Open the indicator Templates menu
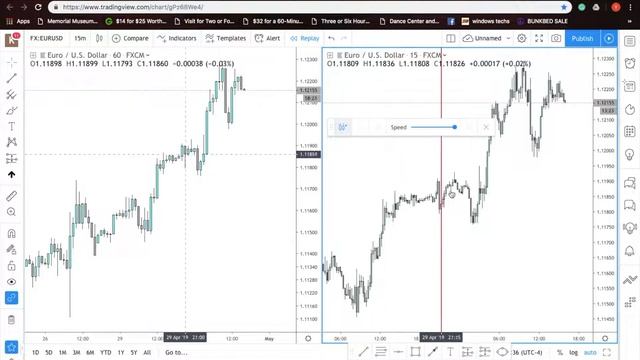This screenshot has width=640, height=360. click(226, 38)
